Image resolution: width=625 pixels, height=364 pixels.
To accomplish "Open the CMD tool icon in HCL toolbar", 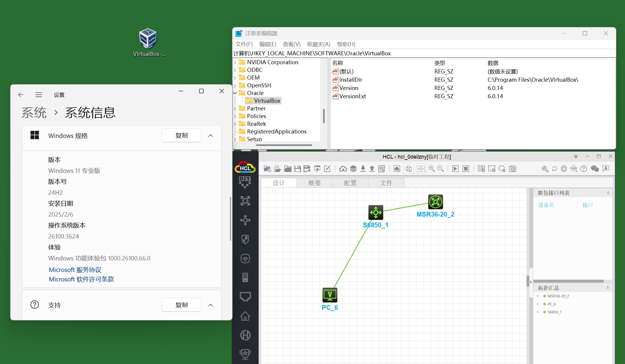I will (574, 169).
